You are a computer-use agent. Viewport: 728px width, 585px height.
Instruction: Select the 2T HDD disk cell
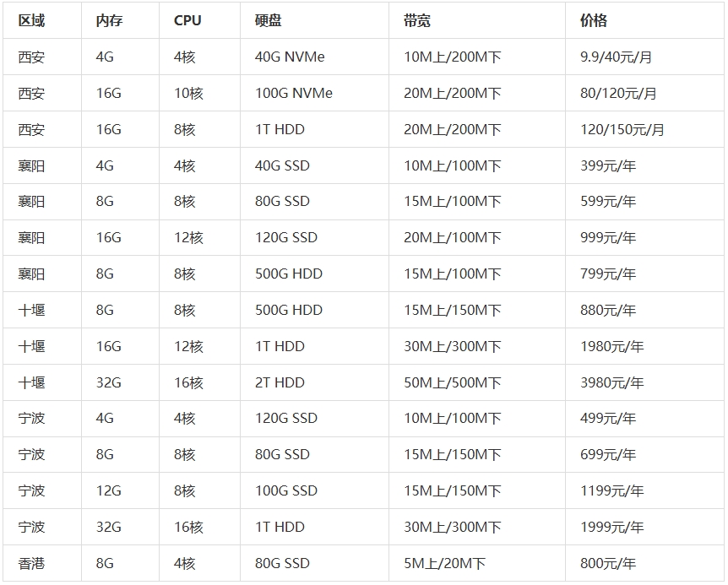(280, 382)
